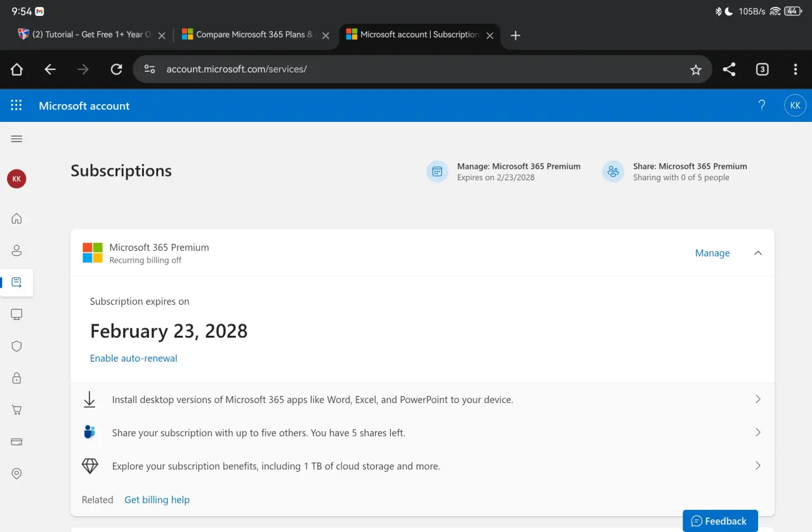Click the Family Safety people icon in Share row
The image size is (812, 532).
[89, 432]
